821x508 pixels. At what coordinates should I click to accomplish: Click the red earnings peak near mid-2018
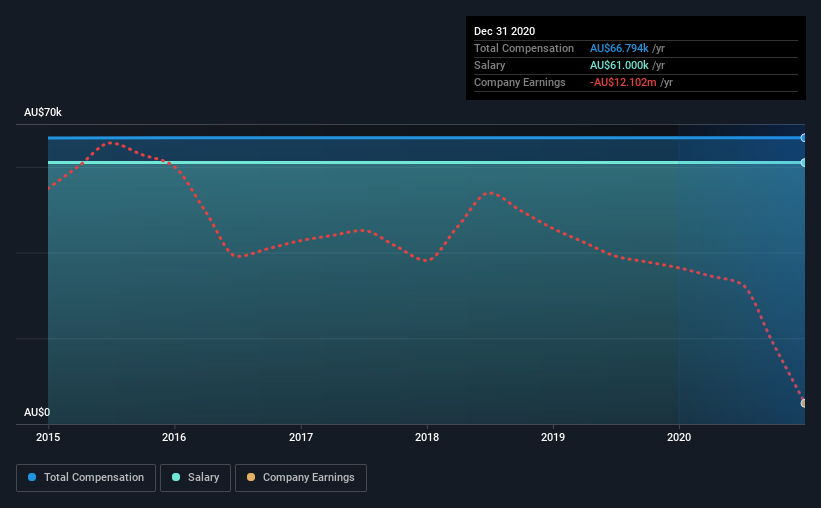490,193
